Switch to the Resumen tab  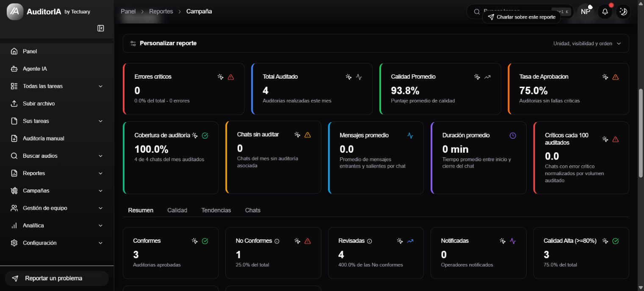pyautogui.click(x=141, y=210)
